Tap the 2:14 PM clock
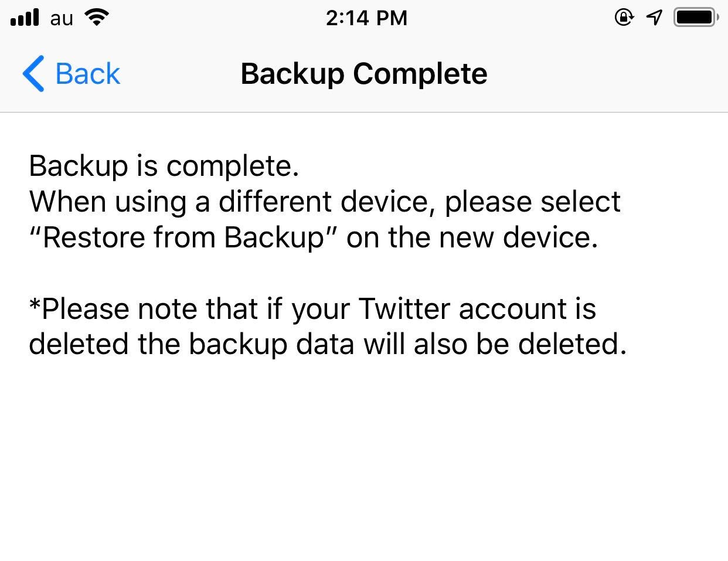 pyautogui.click(x=366, y=18)
